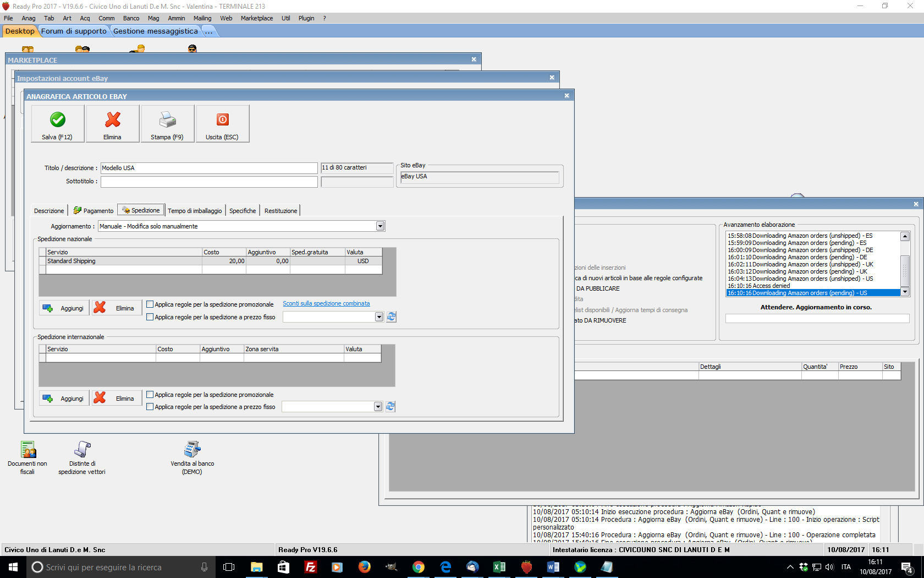Click scroll-up arrow in Avanzamento elaborazione log

(905, 236)
